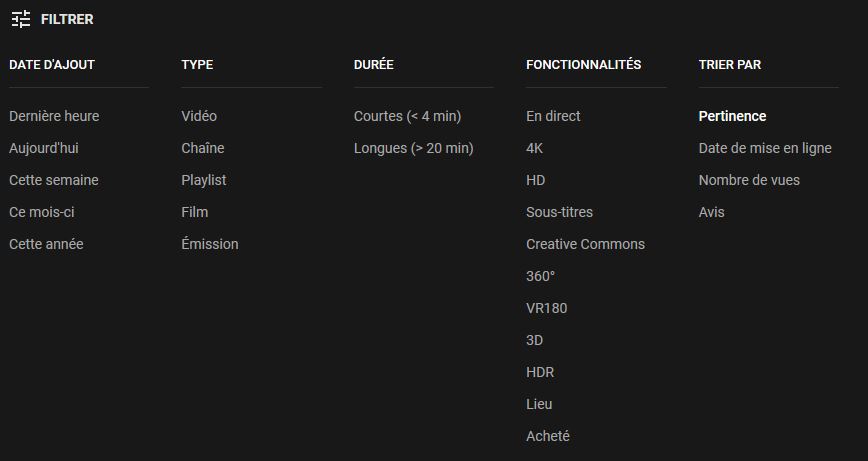868x461 pixels.
Task: Filter results to Ce mois-ci
Action: click(42, 212)
